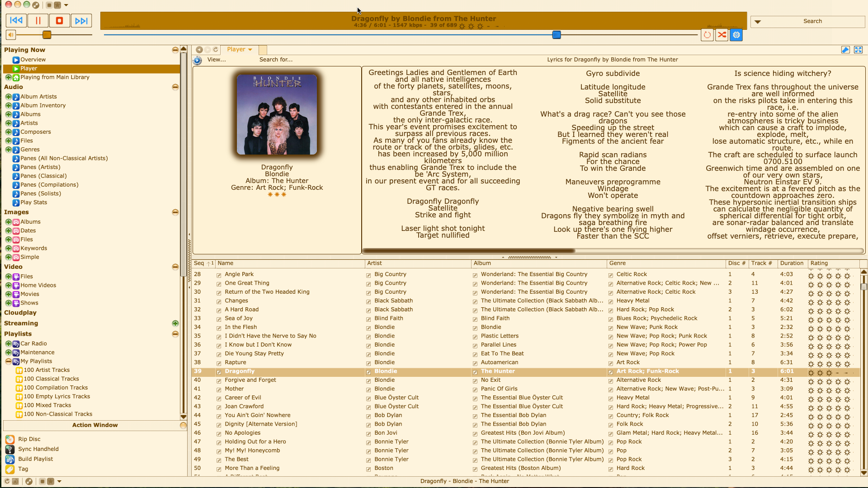Open the Tag action
868x488 pixels.
23,469
